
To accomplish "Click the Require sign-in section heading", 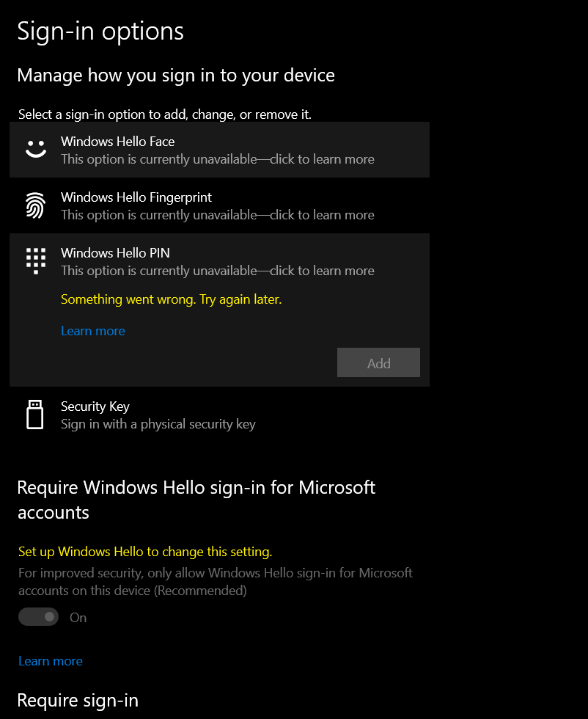I will tap(78, 700).
